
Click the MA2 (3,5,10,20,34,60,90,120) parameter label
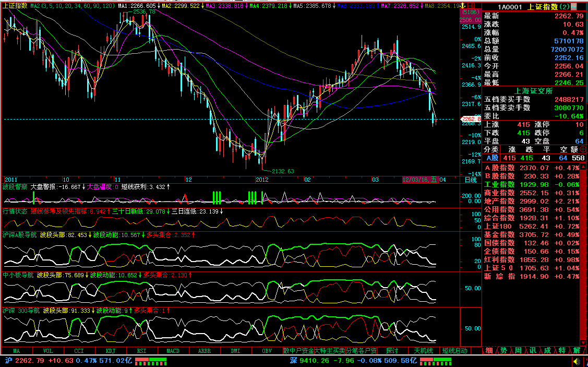(73, 6)
